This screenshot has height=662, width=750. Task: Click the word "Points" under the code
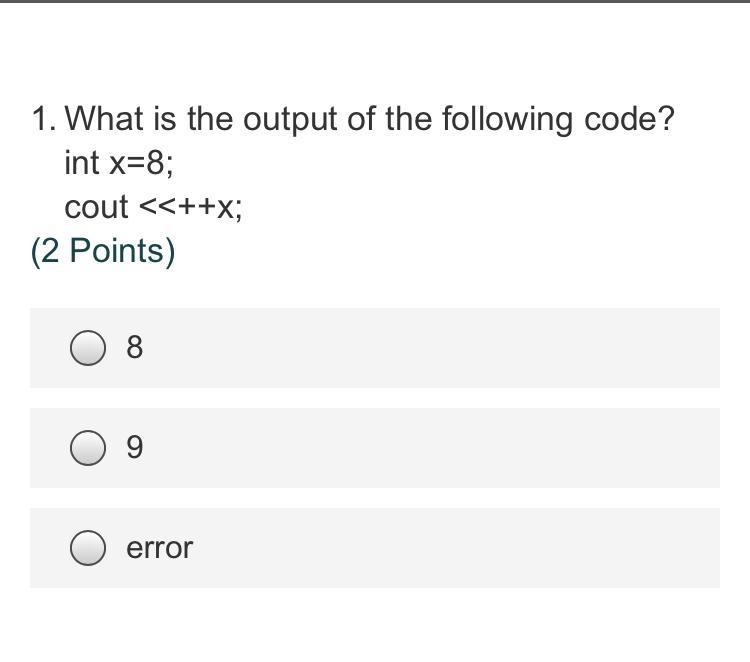click(x=117, y=251)
